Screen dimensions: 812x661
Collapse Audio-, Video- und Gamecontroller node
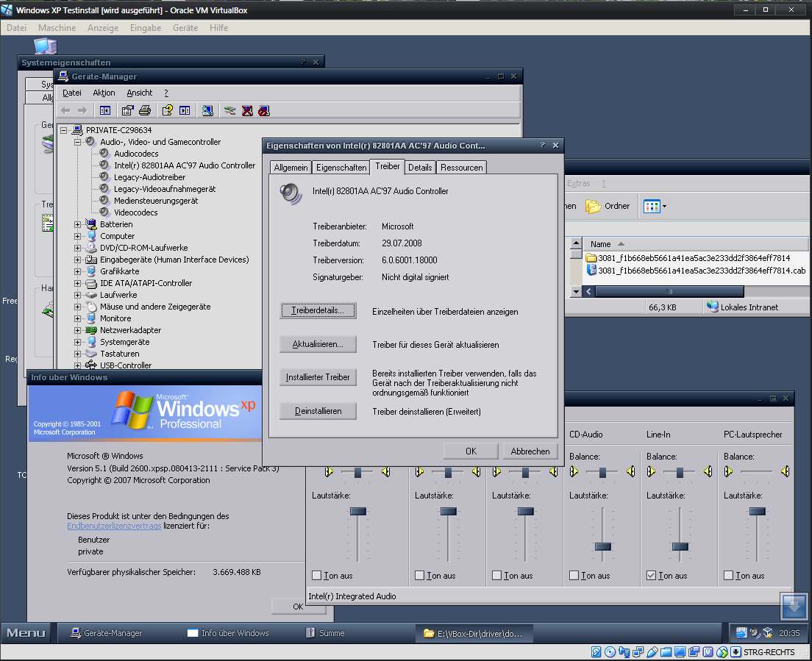(77, 142)
